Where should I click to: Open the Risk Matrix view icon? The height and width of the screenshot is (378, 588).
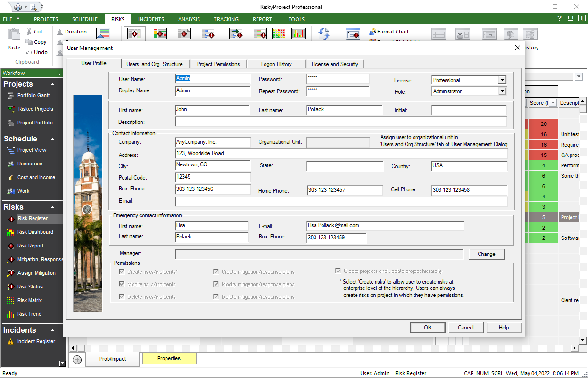[11, 301]
